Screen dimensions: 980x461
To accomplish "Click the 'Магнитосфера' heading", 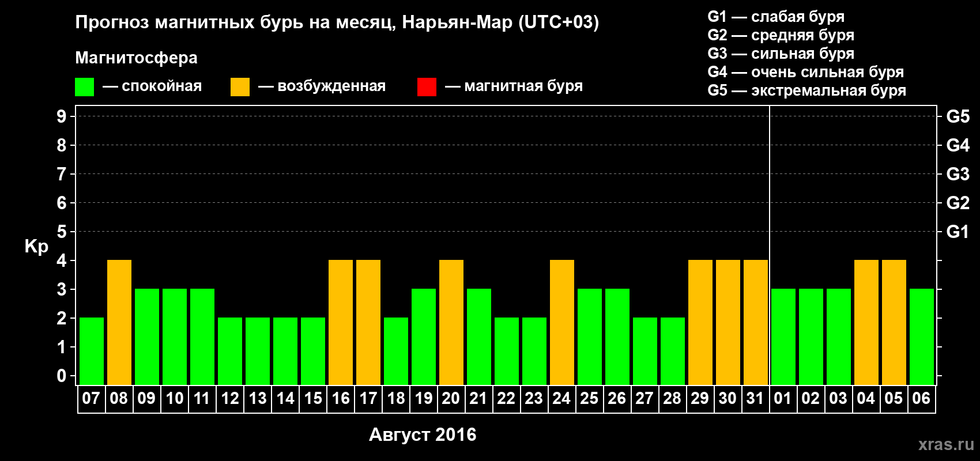I will [136, 58].
